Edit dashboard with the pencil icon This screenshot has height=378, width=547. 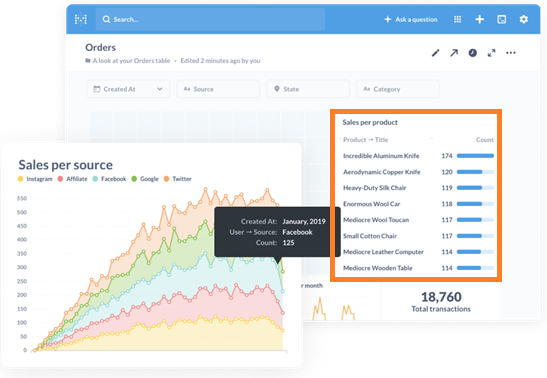click(435, 53)
